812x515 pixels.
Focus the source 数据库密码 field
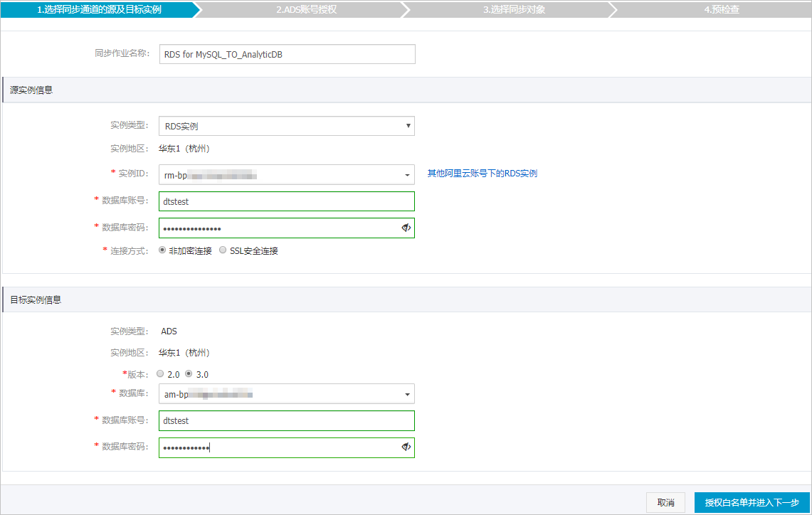(286, 228)
